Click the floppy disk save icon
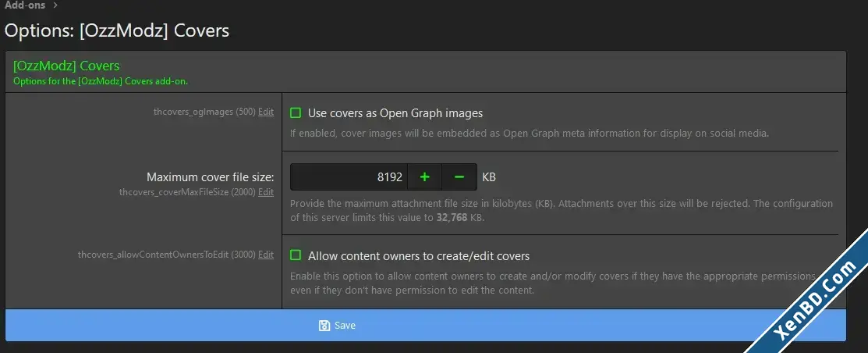This screenshot has width=868, height=353. pyautogui.click(x=324, y=326)
